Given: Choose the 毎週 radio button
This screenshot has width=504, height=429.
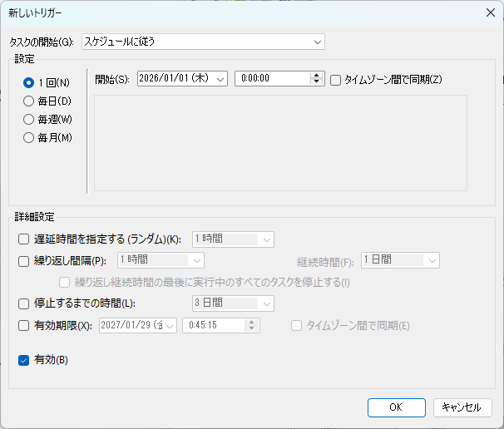Looking at the screenshot, I should [x=29, y=119].
